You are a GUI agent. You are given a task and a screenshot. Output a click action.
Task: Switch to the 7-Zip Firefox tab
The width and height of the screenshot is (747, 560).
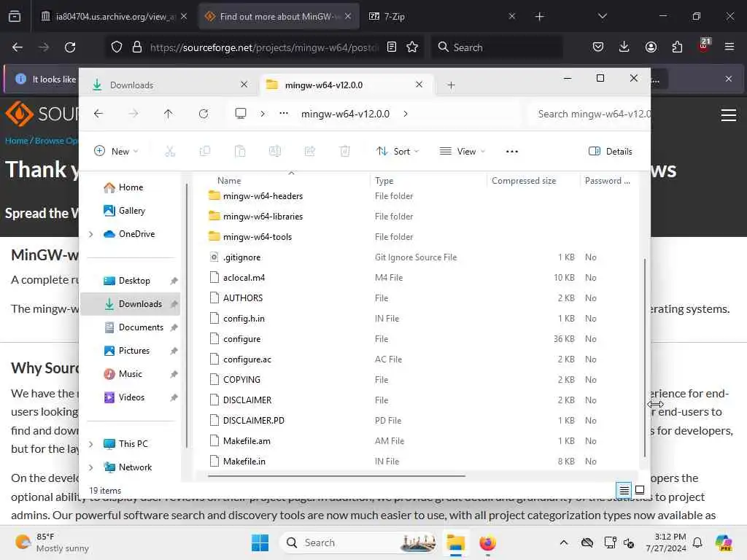pos(442,16)
